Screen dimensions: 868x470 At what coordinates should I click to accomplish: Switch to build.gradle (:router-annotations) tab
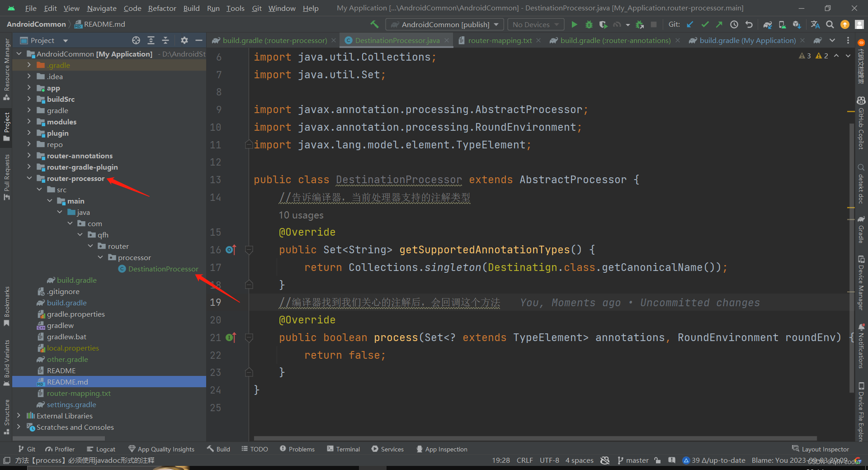[x=615, y=40]
